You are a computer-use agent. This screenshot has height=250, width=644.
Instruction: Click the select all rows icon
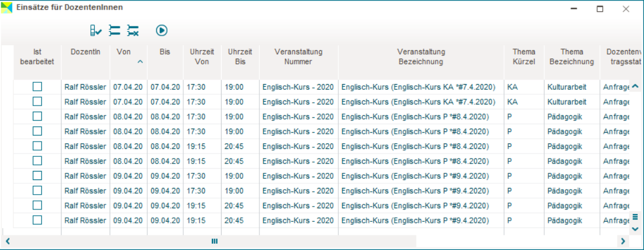pos(114,31)
